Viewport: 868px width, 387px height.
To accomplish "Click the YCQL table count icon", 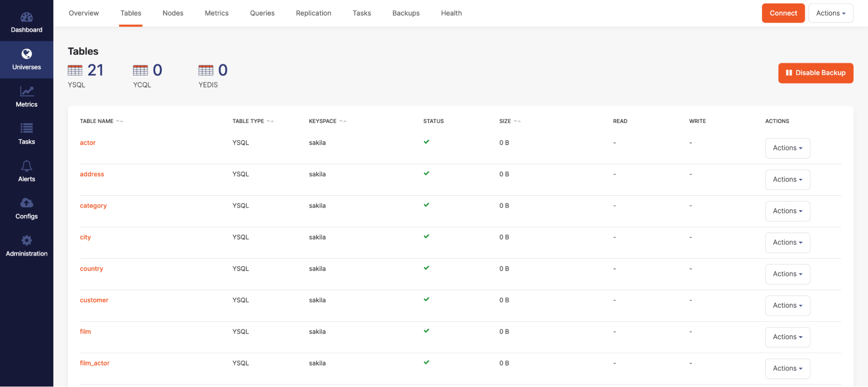I will [x=140, y=70].
